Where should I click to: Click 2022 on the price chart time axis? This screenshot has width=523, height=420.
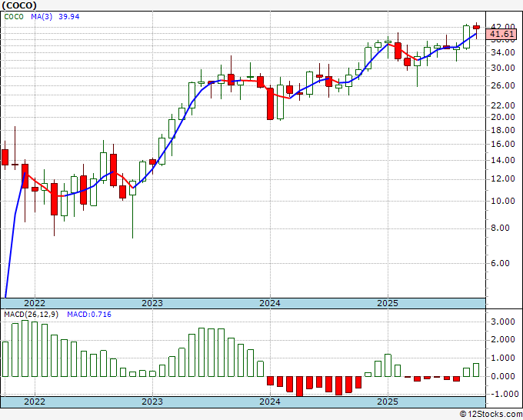(35, 303)
